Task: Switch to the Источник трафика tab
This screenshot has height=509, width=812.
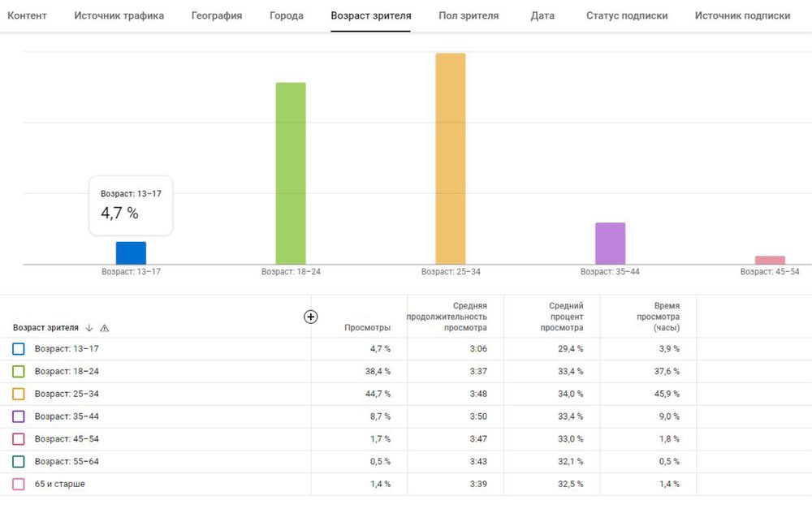Action: coord(119,16)
